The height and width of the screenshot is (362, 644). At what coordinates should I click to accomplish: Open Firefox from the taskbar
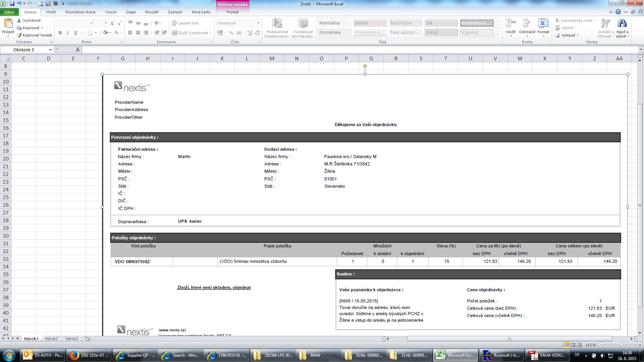click(89, 355)
